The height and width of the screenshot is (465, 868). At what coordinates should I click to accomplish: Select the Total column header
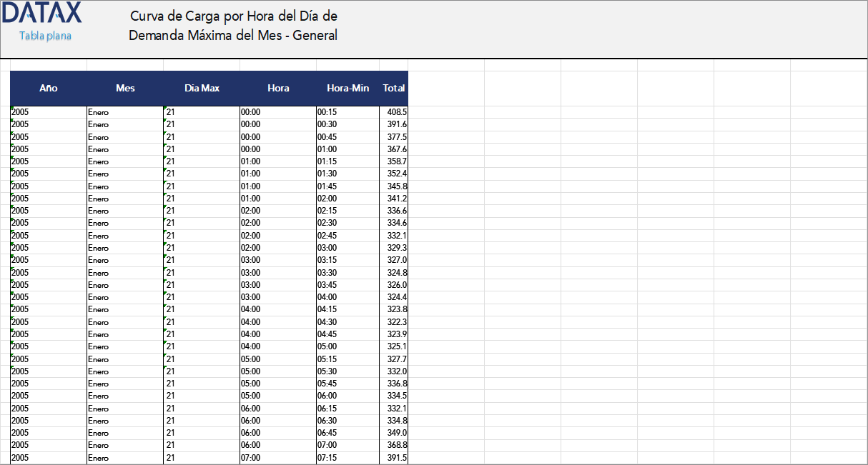pos(393,89)
